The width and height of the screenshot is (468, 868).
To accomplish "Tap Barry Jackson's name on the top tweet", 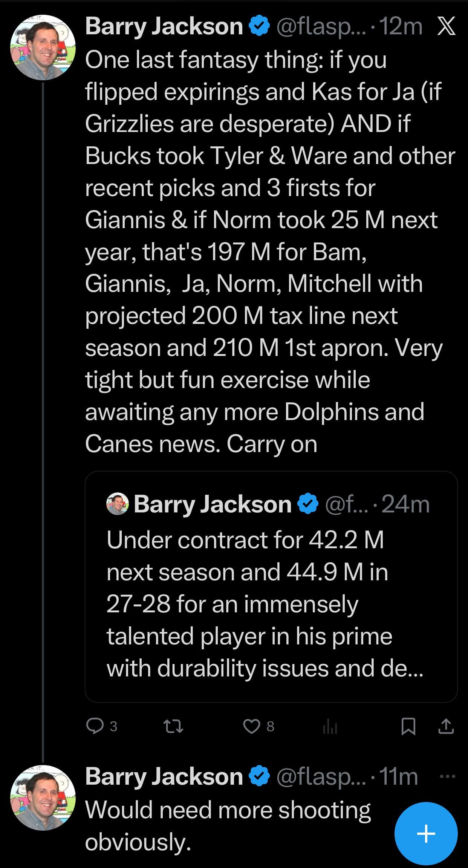I will (x=164, y=27).
